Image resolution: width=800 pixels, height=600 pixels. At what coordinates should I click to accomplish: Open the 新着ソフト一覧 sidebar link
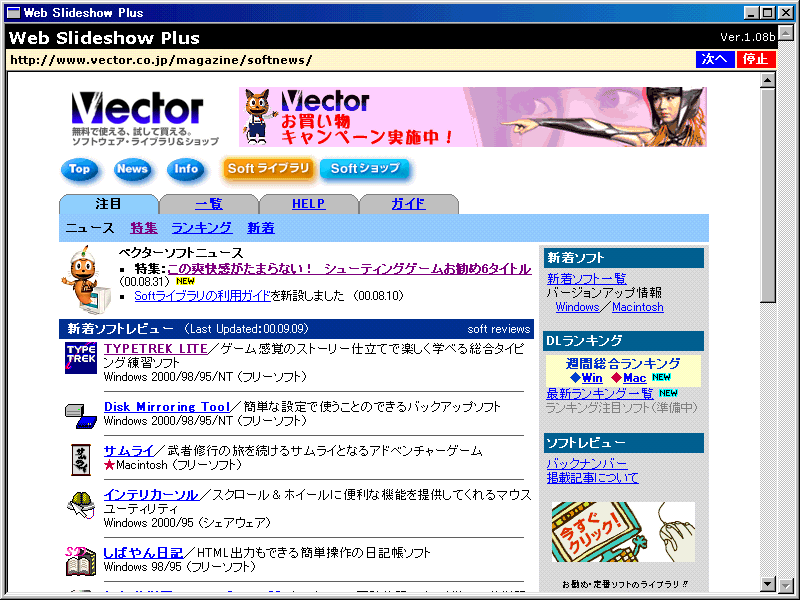[587, 279]
